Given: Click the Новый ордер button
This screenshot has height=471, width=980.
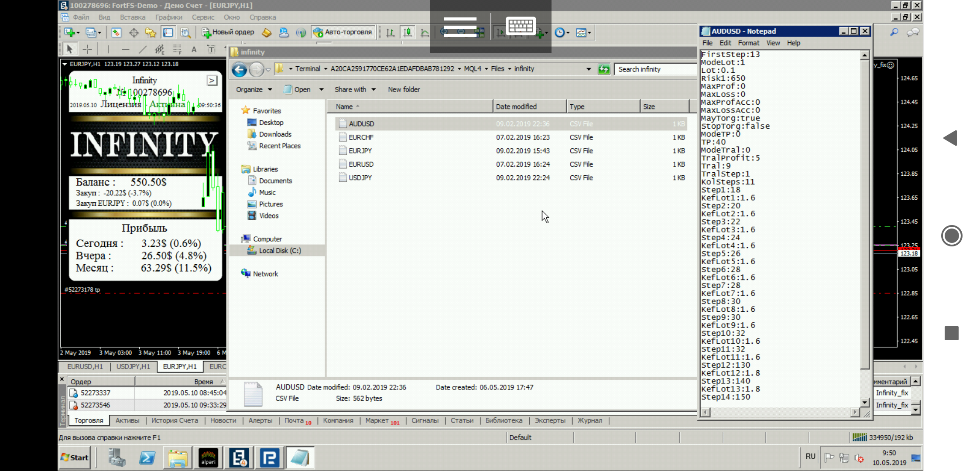Looking at the screenshot, I should [x=228, y=32].
